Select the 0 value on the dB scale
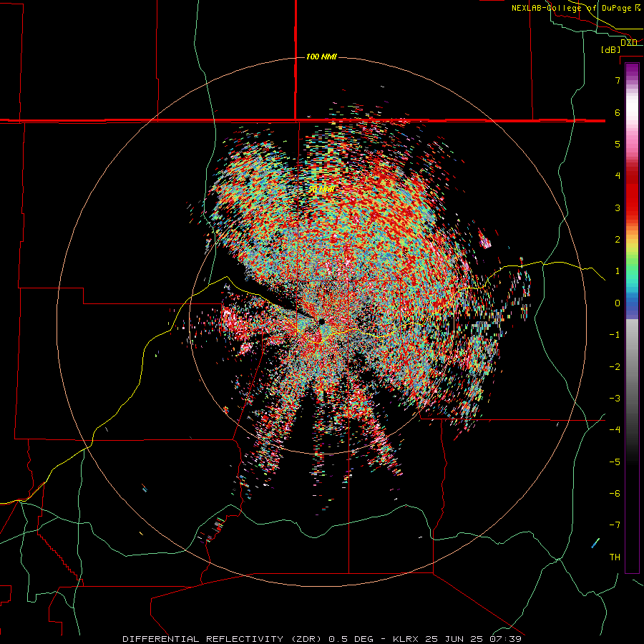Screen dimensions: 644x644 tap(618, 303)
